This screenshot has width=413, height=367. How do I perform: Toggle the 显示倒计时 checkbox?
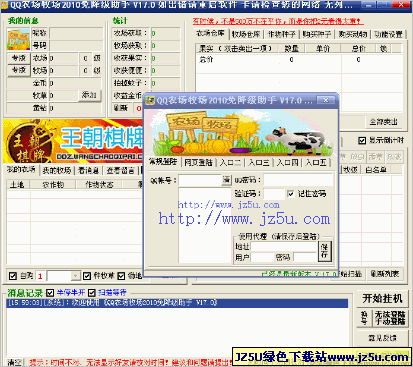362,140
